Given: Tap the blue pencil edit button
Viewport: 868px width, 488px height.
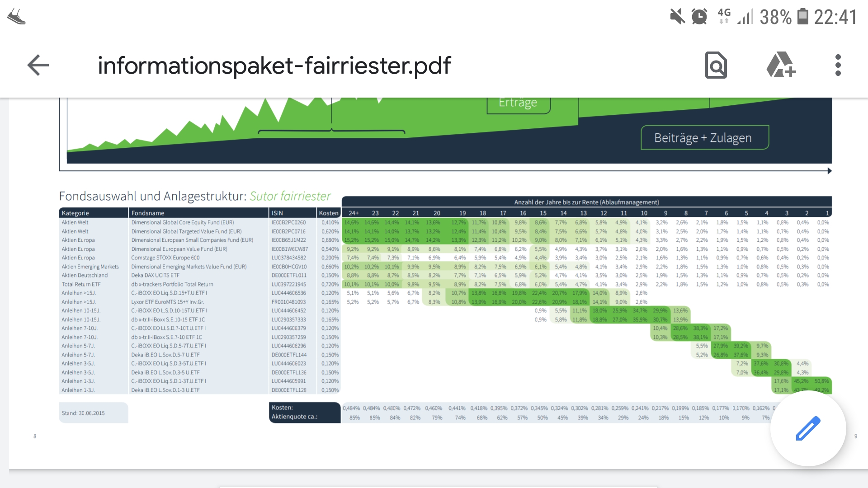Looking at the screenshot, I should (808, 428).
